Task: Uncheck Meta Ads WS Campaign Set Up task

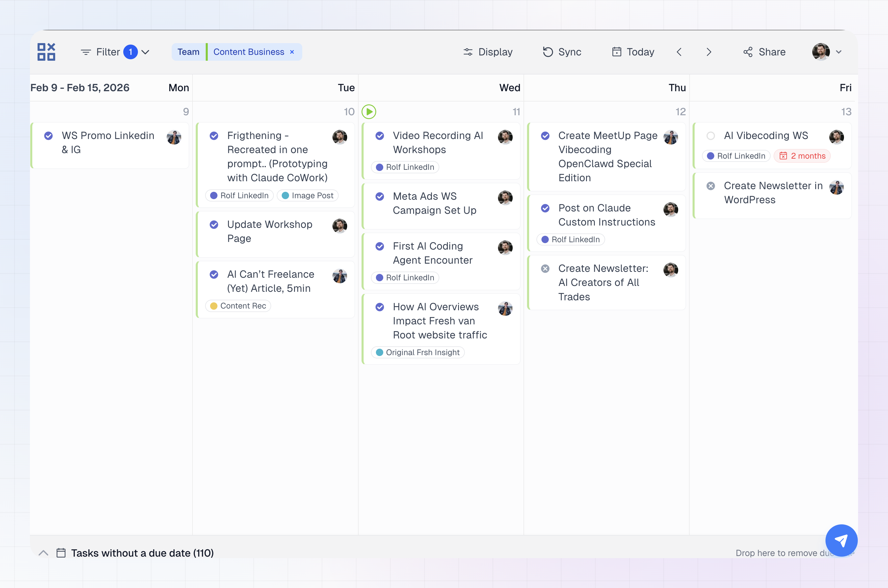Action: pyautogui.click(x=380, y=196)
